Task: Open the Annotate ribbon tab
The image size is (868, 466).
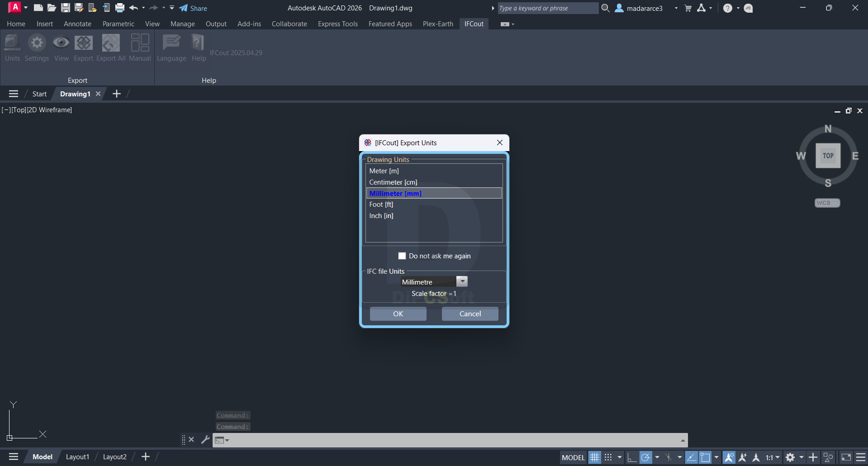Action: pyautogui.click(x=77, y=24)
